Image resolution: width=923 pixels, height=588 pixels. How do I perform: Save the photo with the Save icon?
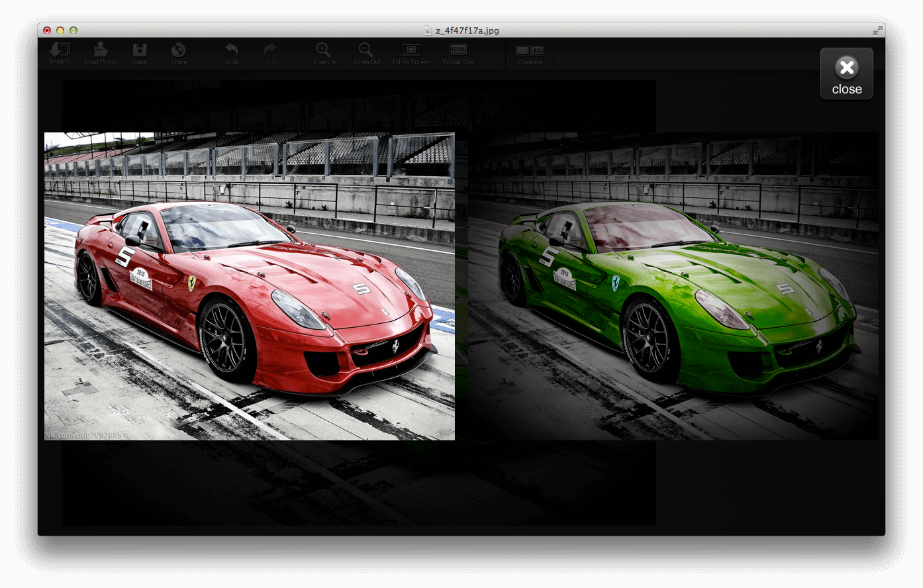(140, 53)
